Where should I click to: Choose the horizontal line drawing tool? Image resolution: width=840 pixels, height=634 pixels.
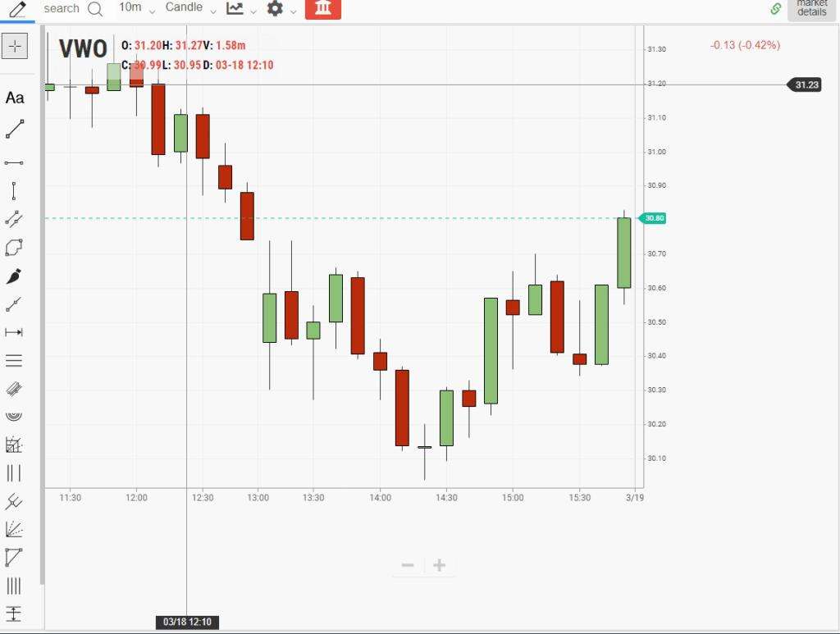click(14, 163)
